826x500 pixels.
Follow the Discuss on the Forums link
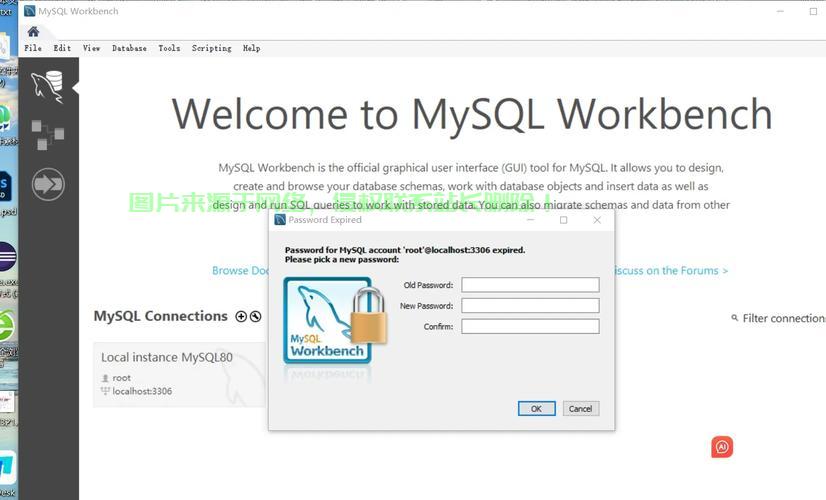[672, 270]
